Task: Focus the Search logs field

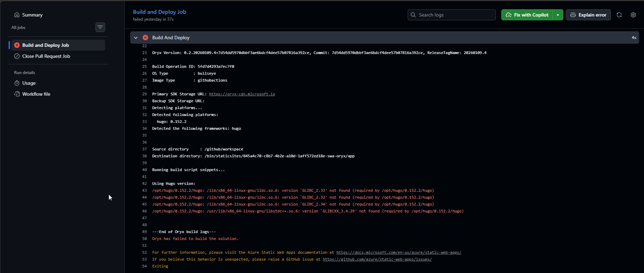Action: (x=451, y=15)
